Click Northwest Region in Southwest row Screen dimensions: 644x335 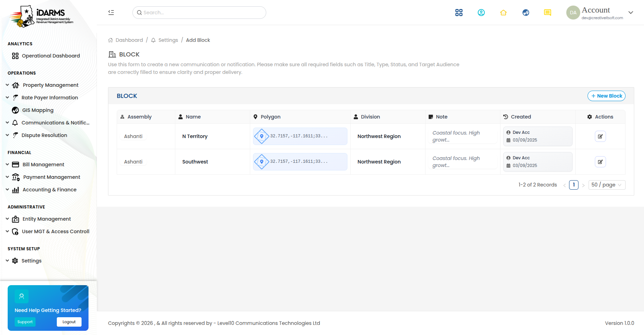379,162
